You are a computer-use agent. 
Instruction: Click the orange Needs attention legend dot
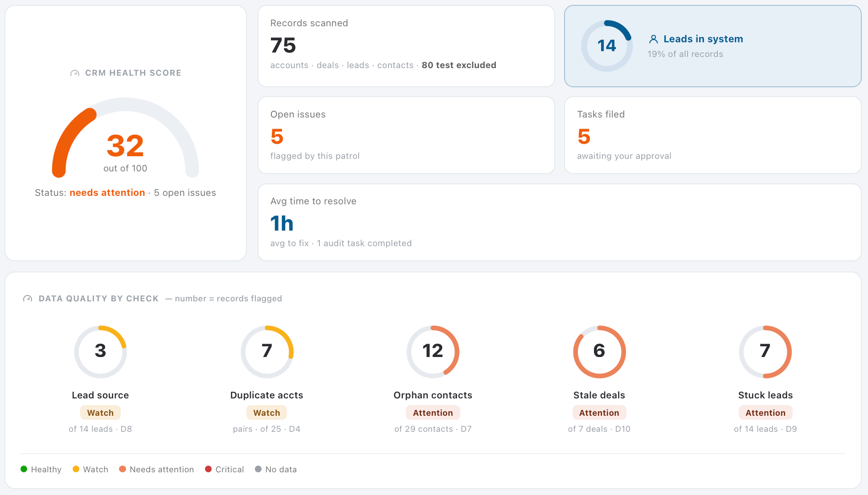123,469
